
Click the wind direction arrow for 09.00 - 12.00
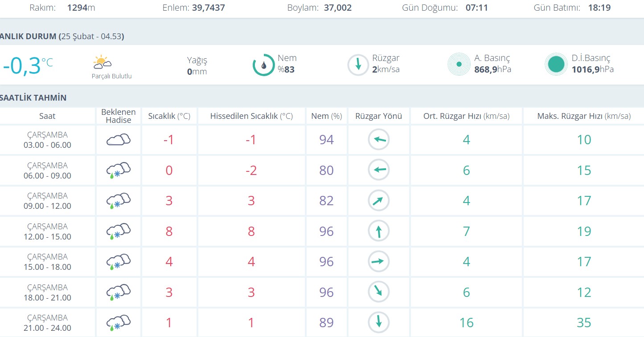coord(378,201)
